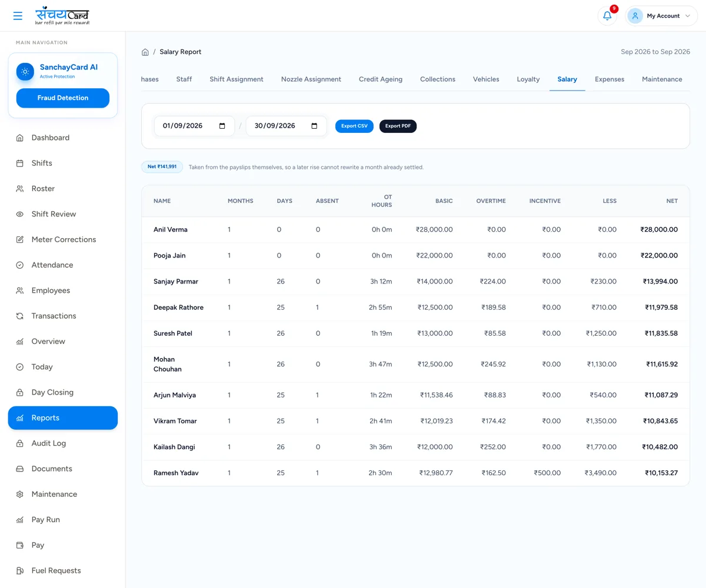Go to Audit Log page
This screenshot has height=588, width=706.
coord(63,443)
